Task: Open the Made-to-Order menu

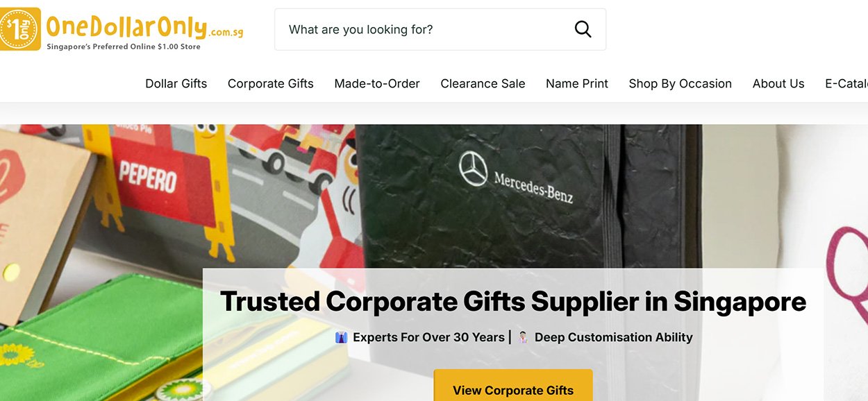Action: click(x=377, y=84)
